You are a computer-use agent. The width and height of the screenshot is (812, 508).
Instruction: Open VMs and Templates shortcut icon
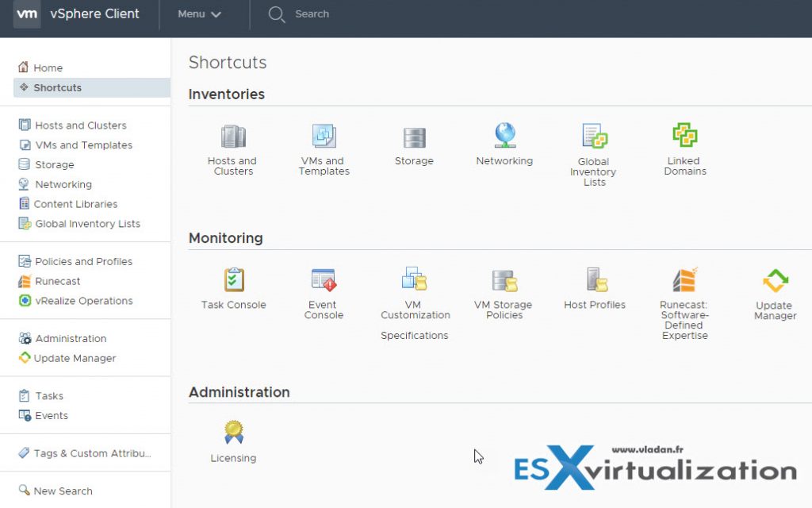[324, 137]
